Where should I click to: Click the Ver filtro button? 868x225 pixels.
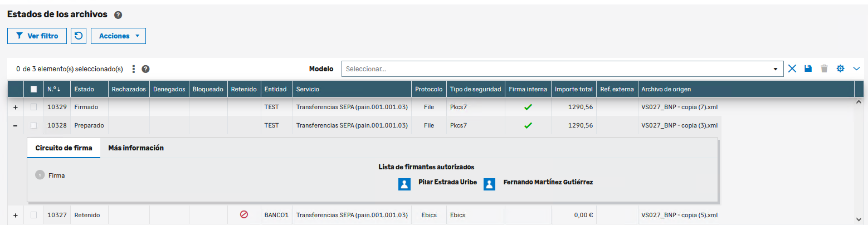pyautogui.click(x=37, y=36)
